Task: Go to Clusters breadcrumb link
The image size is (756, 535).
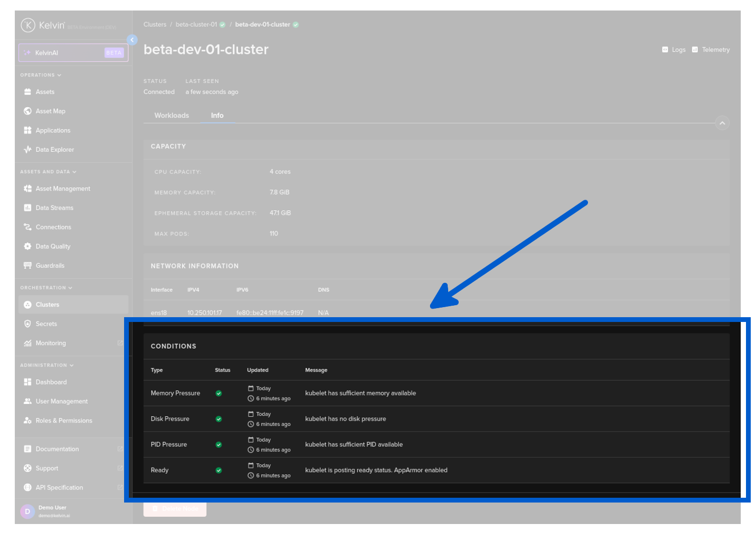Action: point(155,24)
